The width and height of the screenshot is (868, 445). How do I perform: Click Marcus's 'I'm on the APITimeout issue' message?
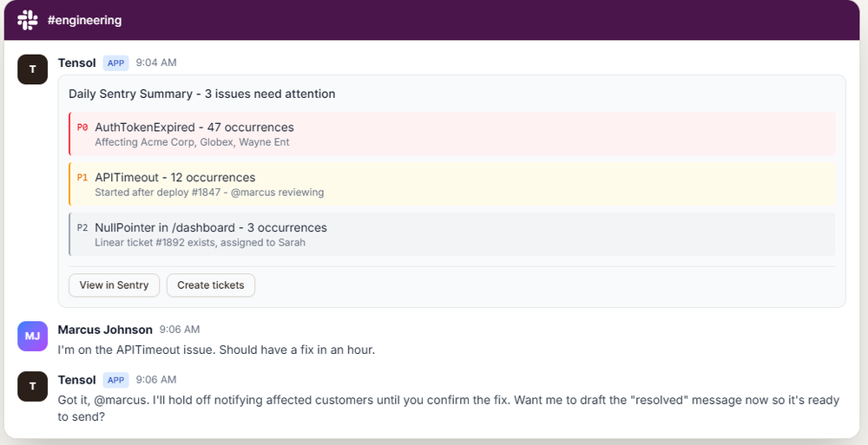pos(216,350)
